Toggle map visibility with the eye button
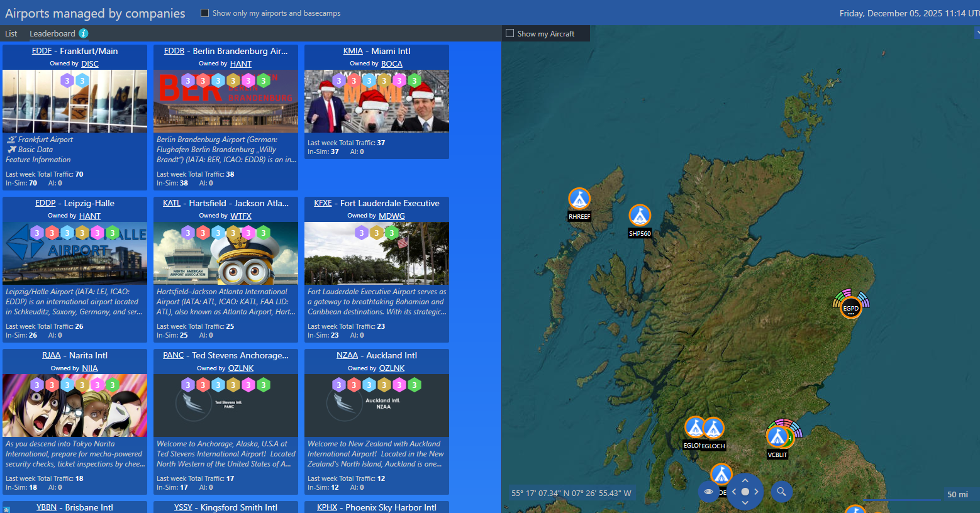The image size is (980, 513). 708,492
